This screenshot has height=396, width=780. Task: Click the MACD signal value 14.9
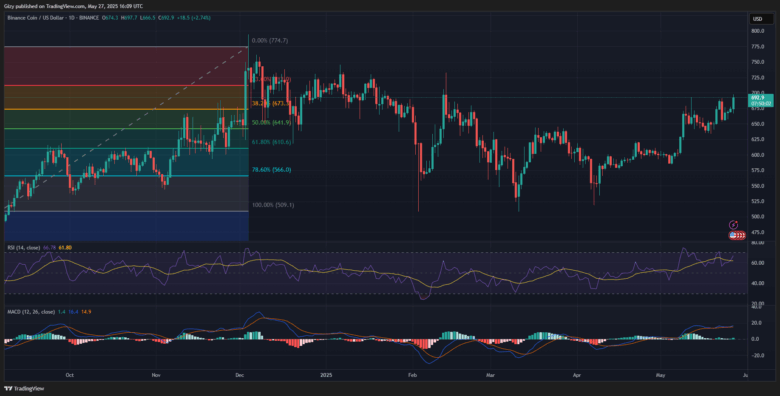coord(86,311)
